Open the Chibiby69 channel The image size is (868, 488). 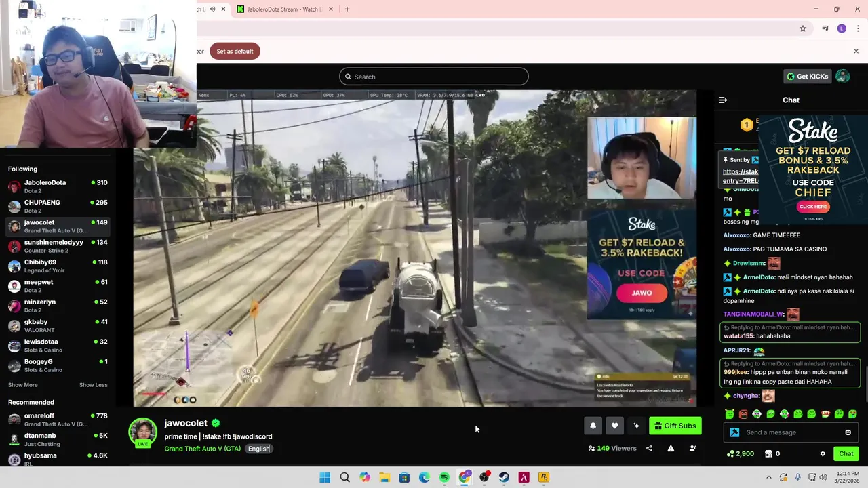coord(58,266)
